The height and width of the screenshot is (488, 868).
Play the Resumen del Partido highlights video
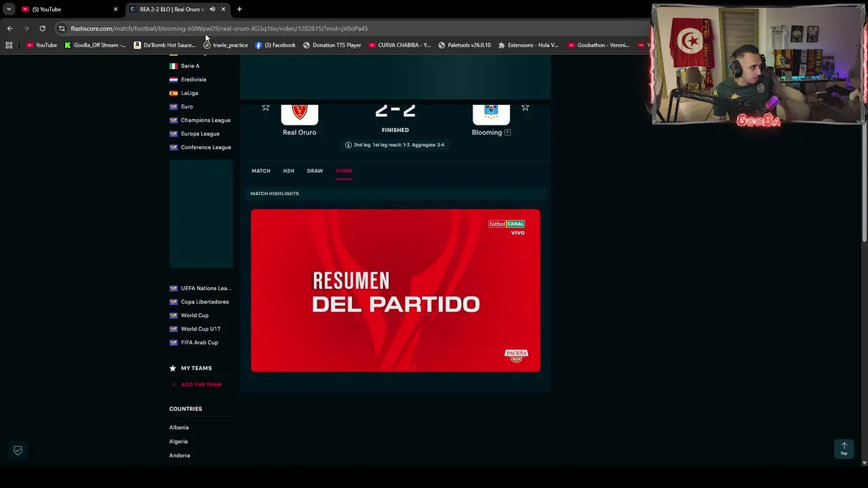tap(395, 290)
